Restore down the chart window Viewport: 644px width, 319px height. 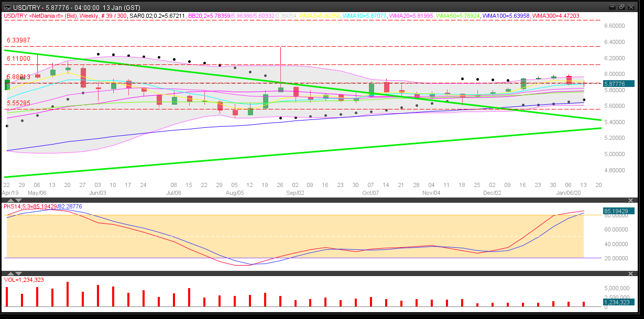coord(622,7)
